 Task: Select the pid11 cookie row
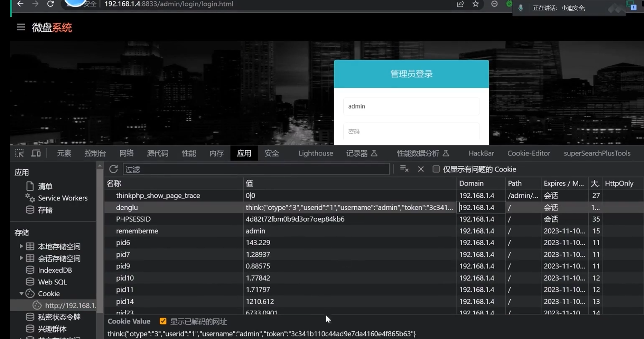coord(374,290)
